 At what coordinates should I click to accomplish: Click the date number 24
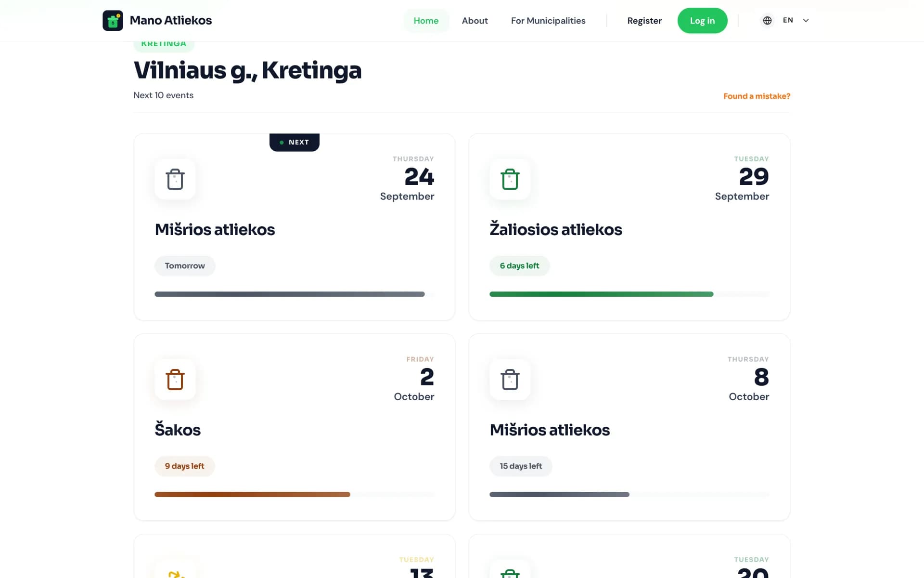[419, 177]
